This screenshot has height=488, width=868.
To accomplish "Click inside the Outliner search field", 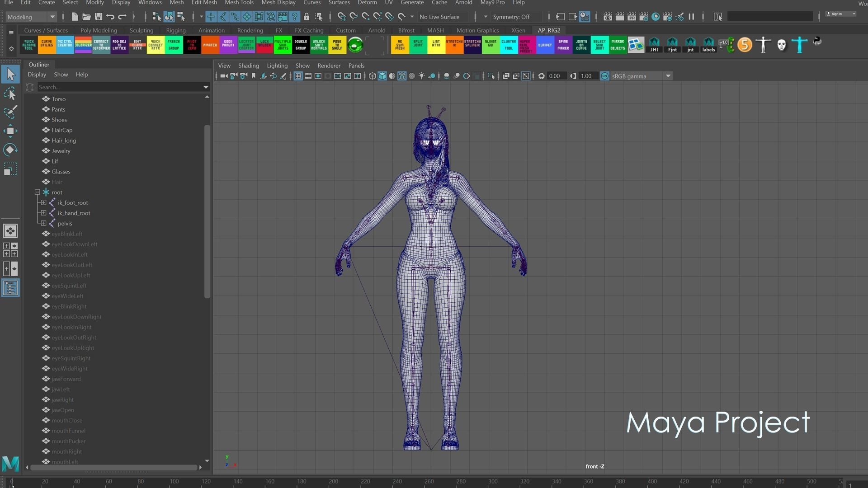I will tap(119, 87).
